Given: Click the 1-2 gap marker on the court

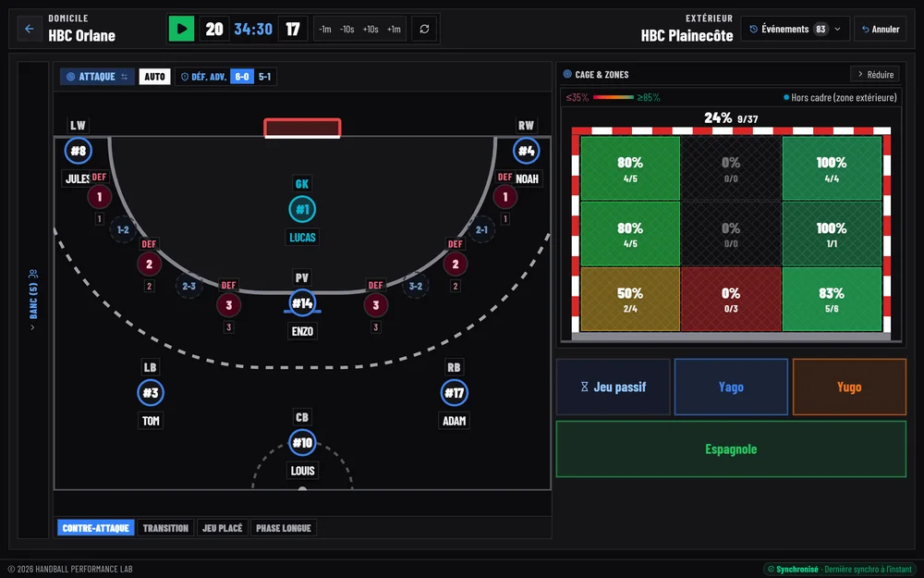Looking at the screenshot, I should pos(123,230).
